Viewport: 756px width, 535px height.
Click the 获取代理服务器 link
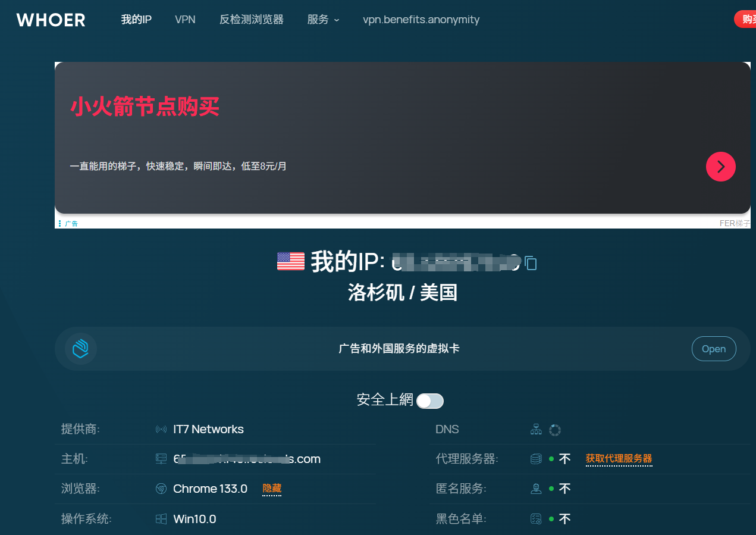point(619,459)
